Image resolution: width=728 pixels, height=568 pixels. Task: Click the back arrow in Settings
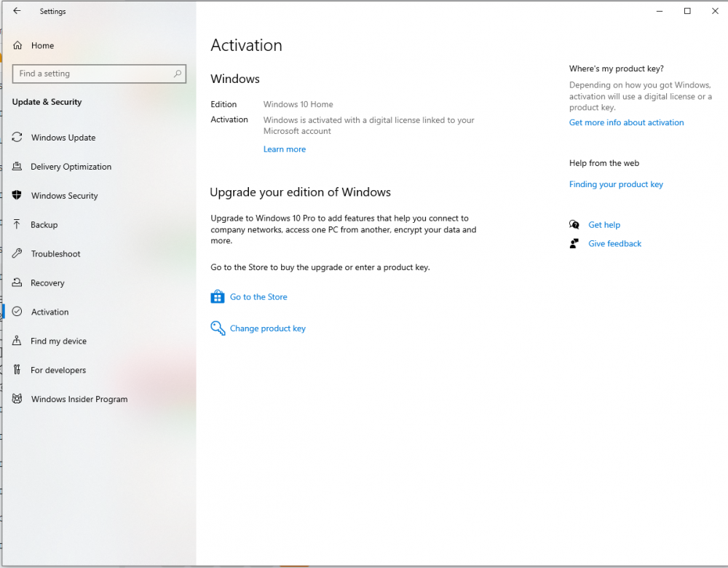point(17,11)
